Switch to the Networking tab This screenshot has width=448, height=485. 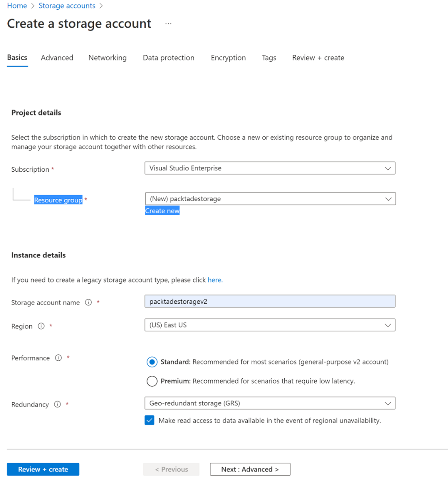pyautogui.click(x=107, y=58)
